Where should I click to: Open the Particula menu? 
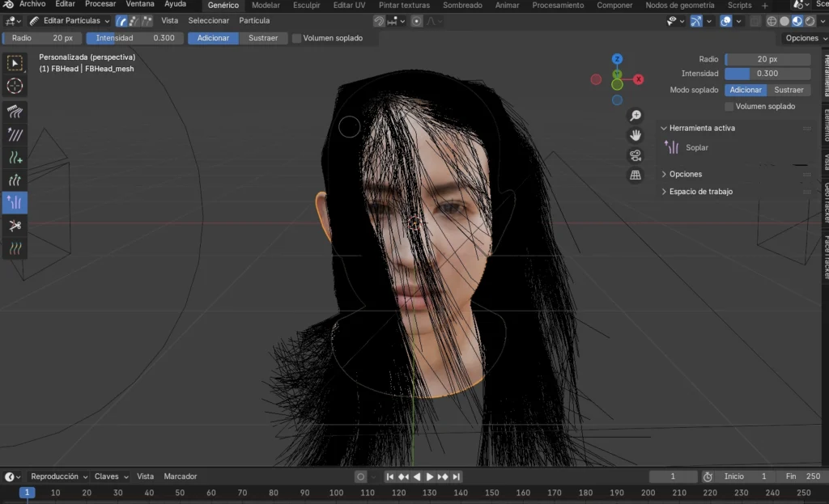[253, 20]
